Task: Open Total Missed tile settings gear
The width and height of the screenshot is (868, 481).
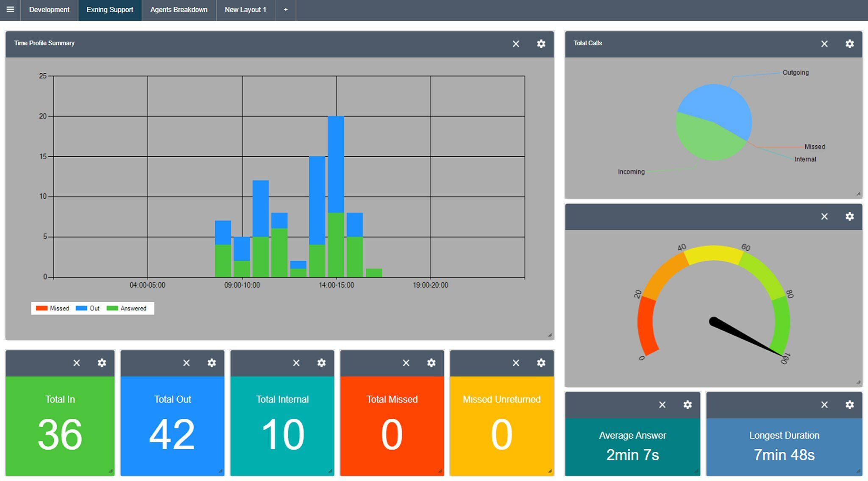Action: coord(431,363)
